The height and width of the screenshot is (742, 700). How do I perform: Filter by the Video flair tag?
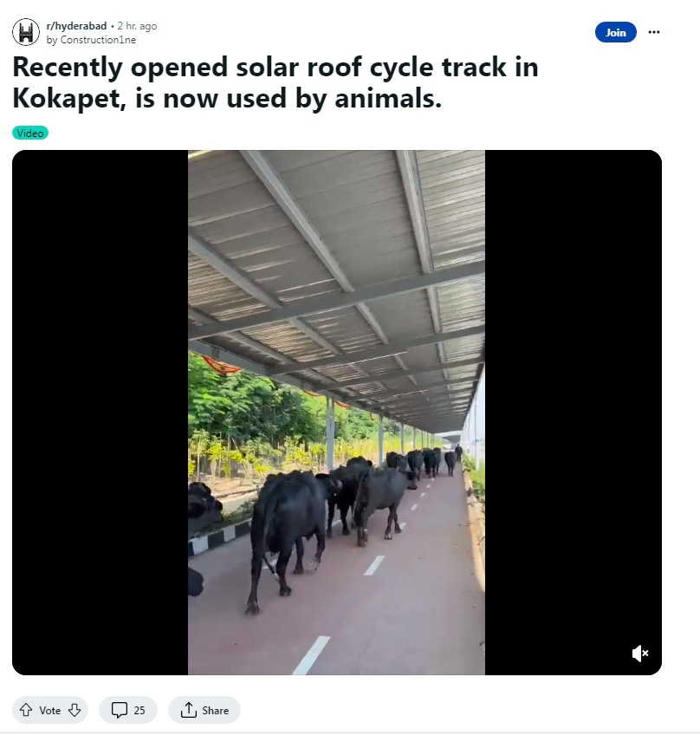[30, 133]
